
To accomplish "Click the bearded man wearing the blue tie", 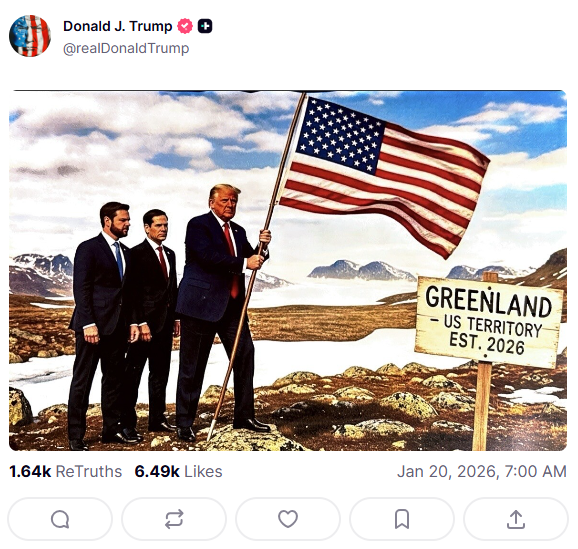I will [100, 321].
